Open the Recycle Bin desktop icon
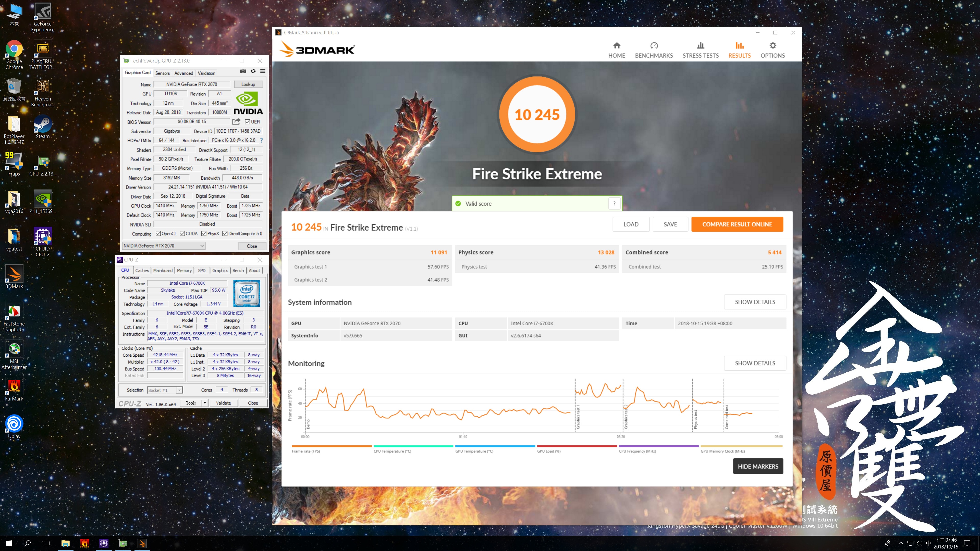Viewport: 980px width, 551px height. (x=14, y=89)
